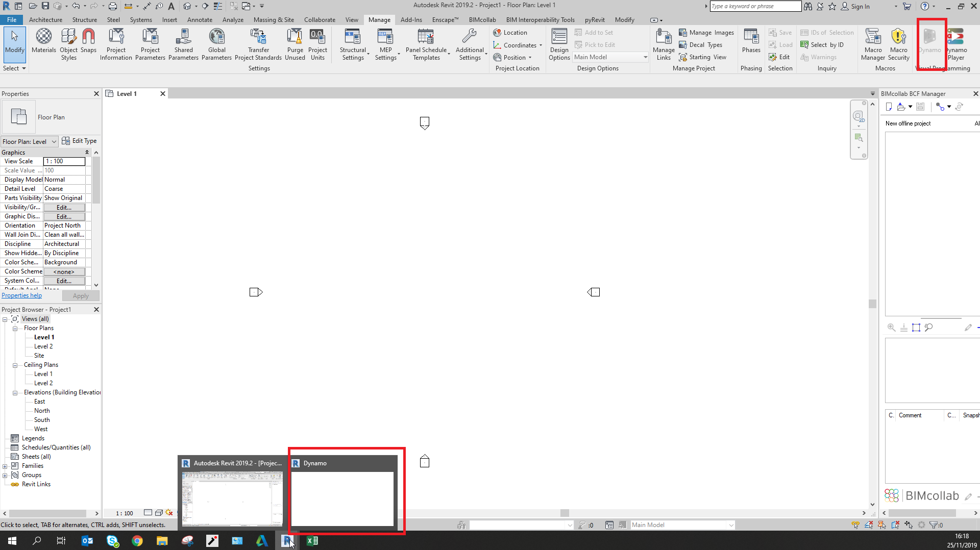The width and height of the screenshot is (980, 550).
Task: Open the Snaps settings
Action: pos(88,41)
